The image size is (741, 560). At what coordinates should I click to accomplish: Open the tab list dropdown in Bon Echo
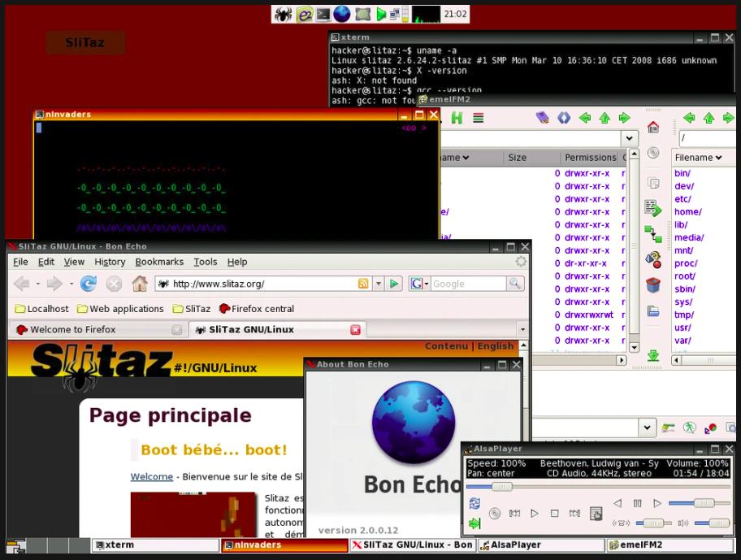(522, 330)
